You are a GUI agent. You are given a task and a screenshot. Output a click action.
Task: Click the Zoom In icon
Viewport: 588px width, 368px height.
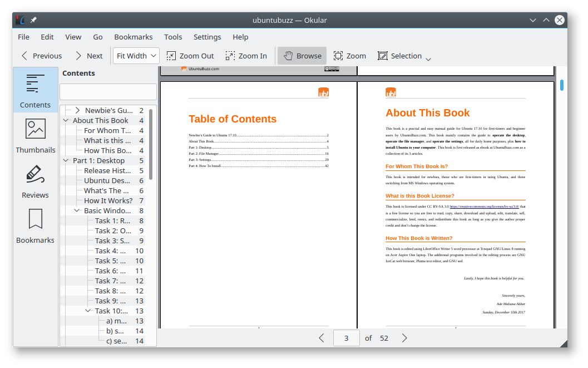230,56
